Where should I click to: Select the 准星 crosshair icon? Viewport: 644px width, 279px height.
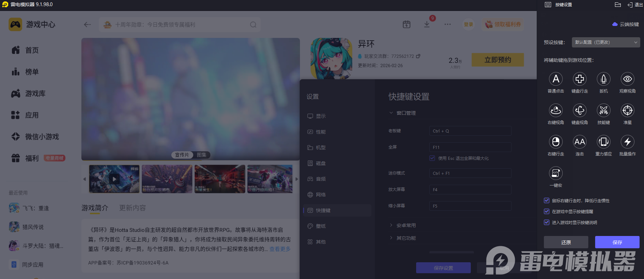pos(628,110)
